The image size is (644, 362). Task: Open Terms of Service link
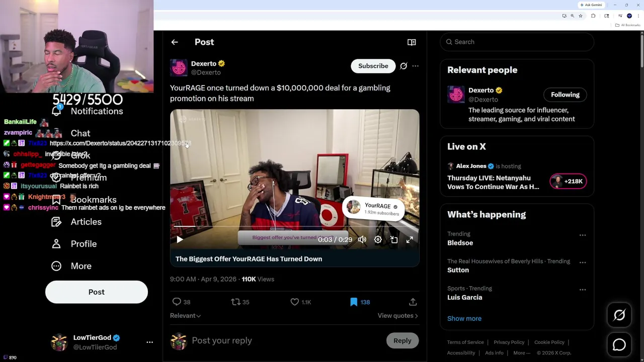coord(465,342)
